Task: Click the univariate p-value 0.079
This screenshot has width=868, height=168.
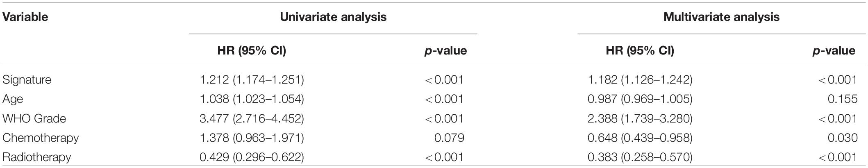Action: 449,138
